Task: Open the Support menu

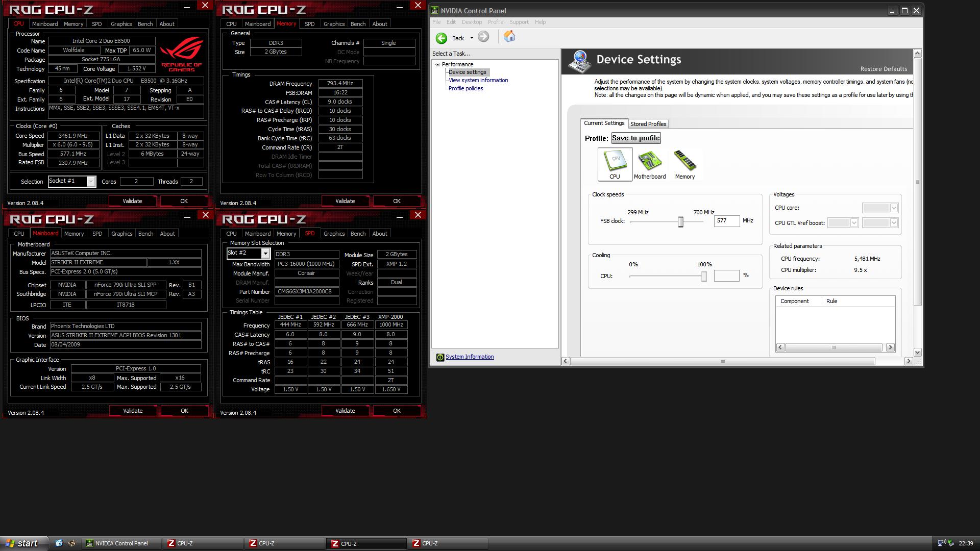Action: pyautogui.click(x=519, y=22)
